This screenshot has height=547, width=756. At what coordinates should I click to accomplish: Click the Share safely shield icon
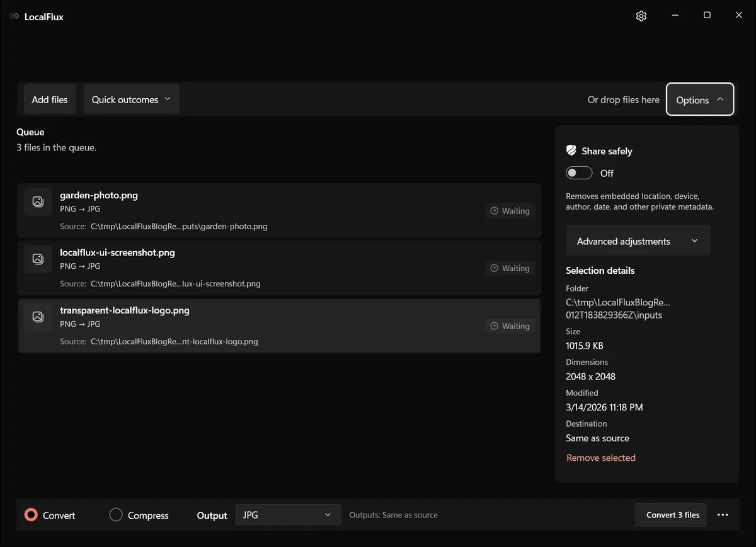(x=571, y=150)
